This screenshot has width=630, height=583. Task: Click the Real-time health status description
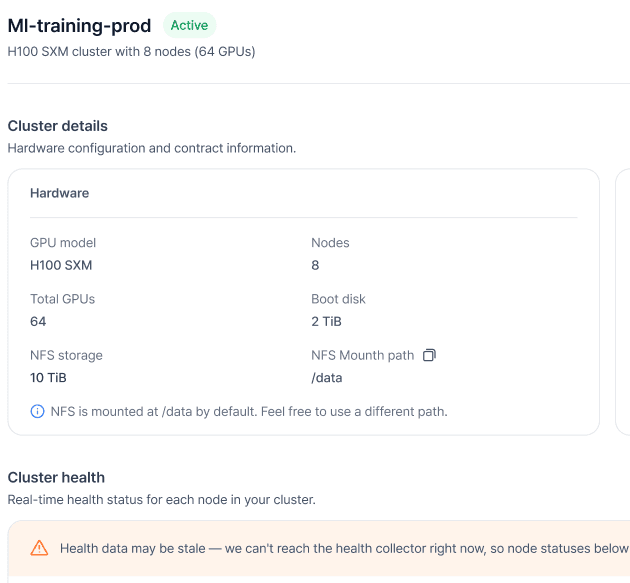162,499
